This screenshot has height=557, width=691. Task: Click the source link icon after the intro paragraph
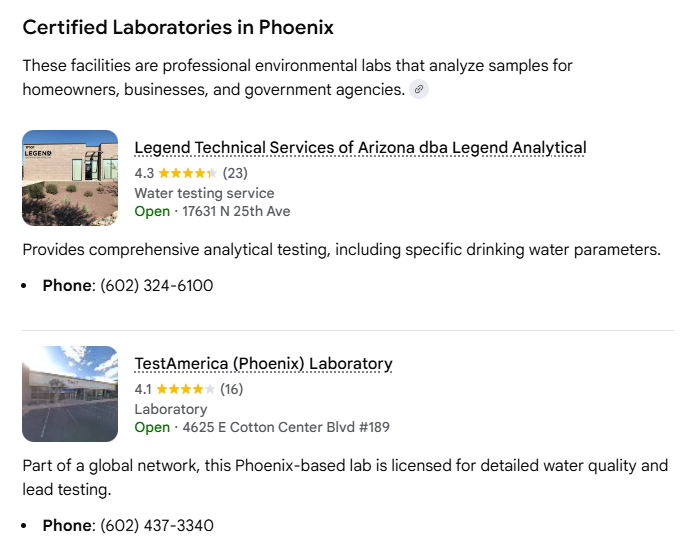click(419, 90)
